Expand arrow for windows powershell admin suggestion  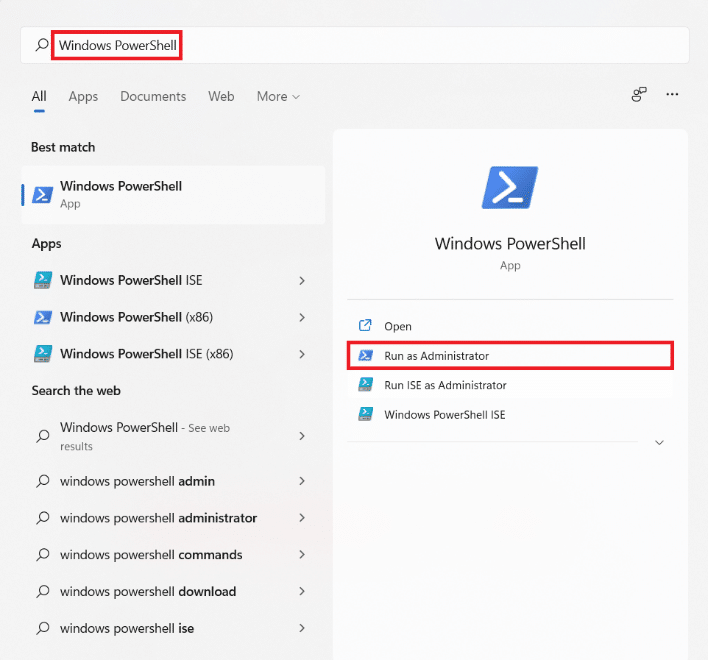[302, 481]
